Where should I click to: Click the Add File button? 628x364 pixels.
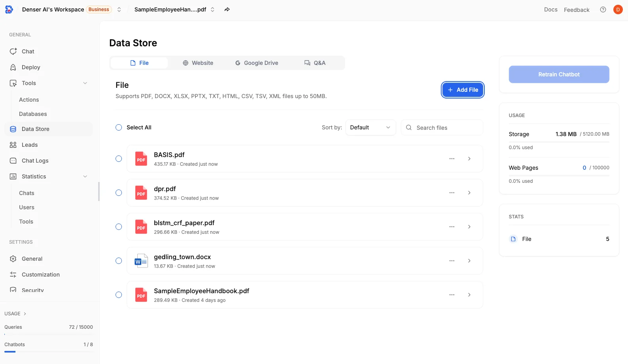coord(463,90)
